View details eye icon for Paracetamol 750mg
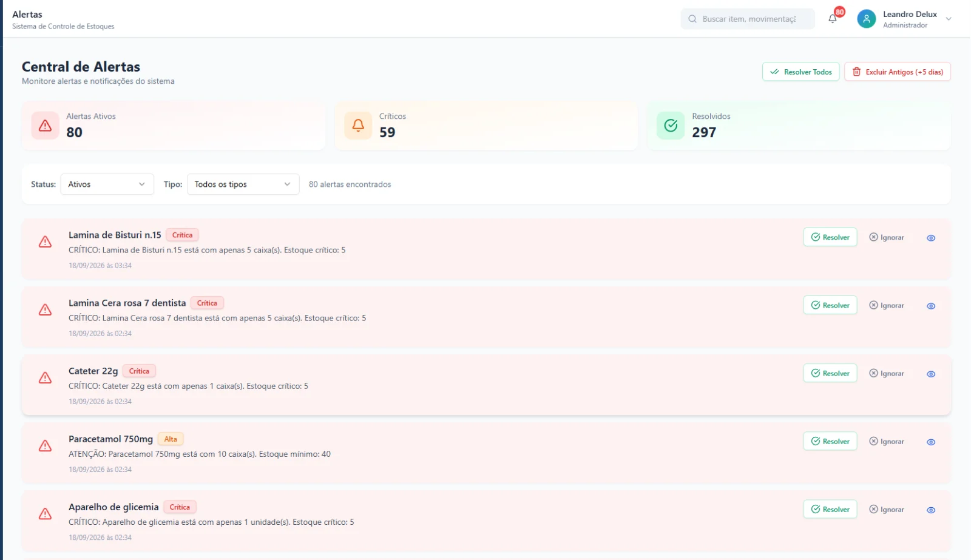Viewport: 971px width, 560px height. (931, 442)
